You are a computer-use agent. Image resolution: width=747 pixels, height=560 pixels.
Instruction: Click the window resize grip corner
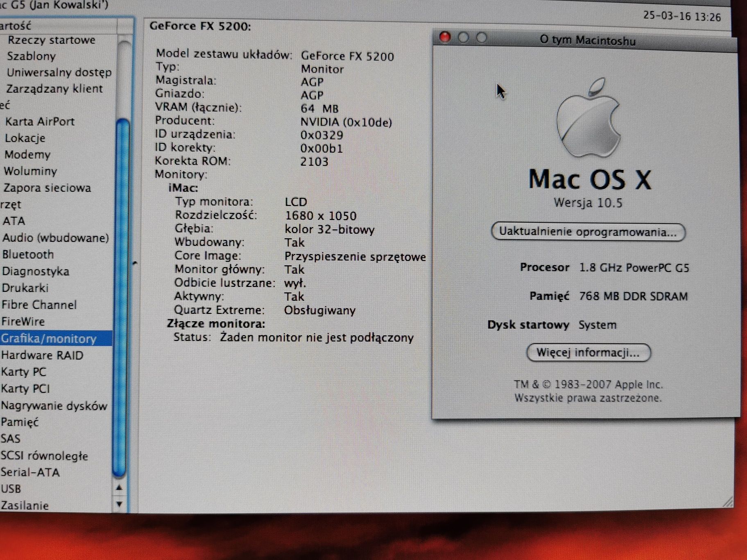[727, 501]
